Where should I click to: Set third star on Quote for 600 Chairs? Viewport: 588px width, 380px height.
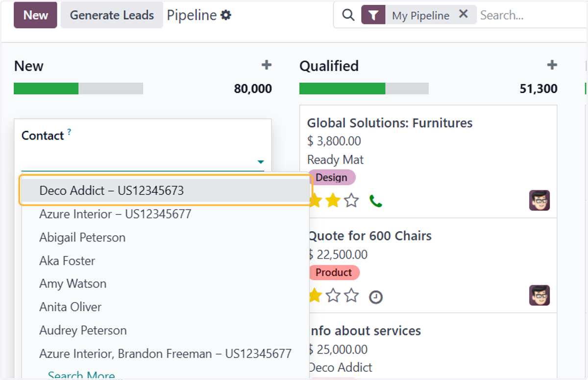[351, 296]
